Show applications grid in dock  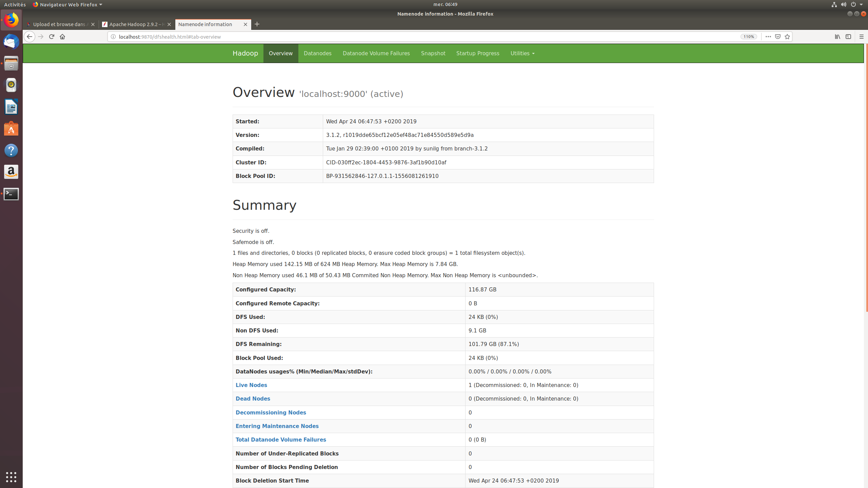pos(11,477)
